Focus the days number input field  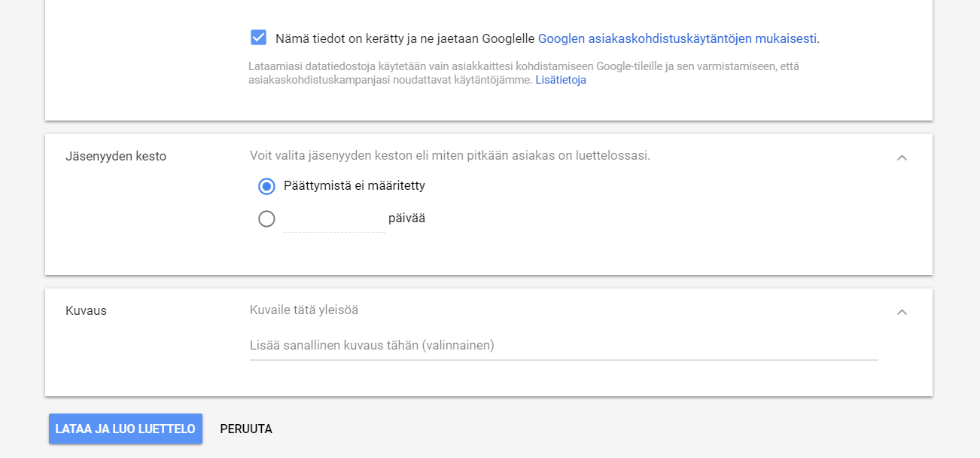pyautogui.click(x=334, y=218)
